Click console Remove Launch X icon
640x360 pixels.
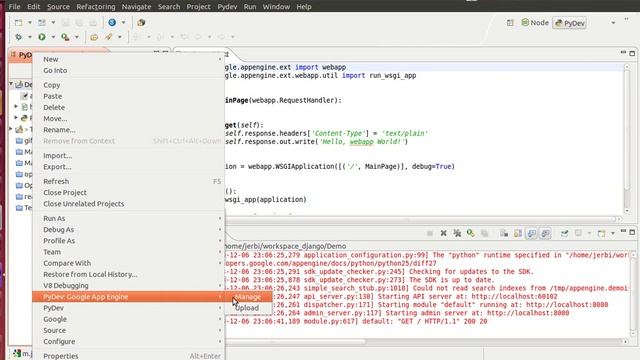(x=443, y=233)
